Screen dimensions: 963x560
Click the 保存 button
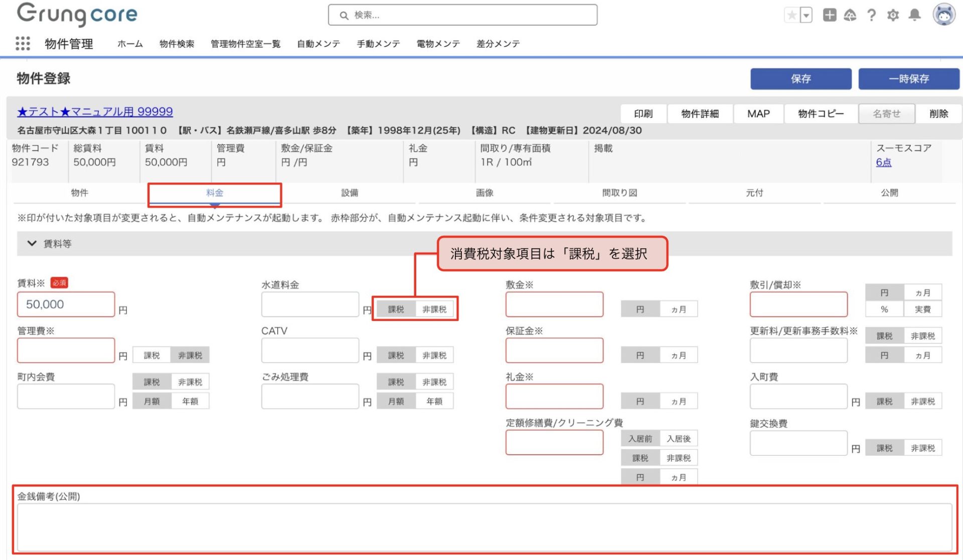(x=800, y=79)
